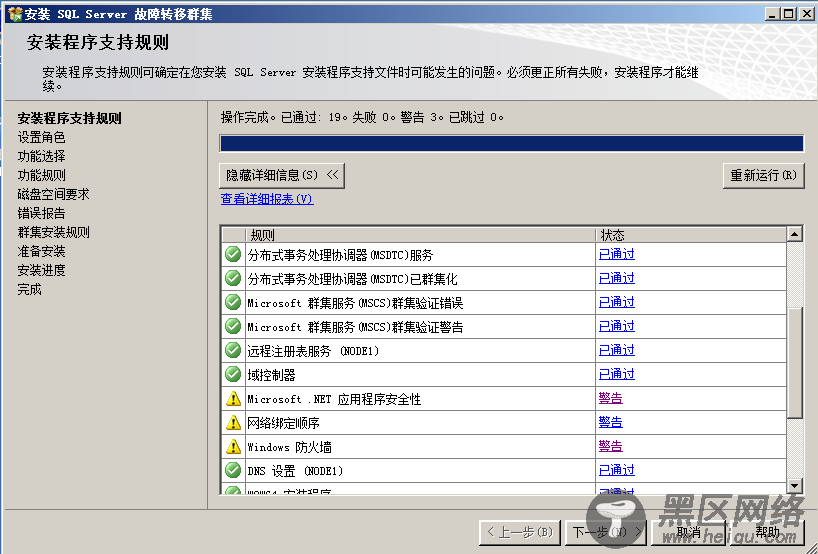Screen dimensions: 818x554
Task: Open 警告 link for 网络绑定顺序
Action: pos(610,422)
